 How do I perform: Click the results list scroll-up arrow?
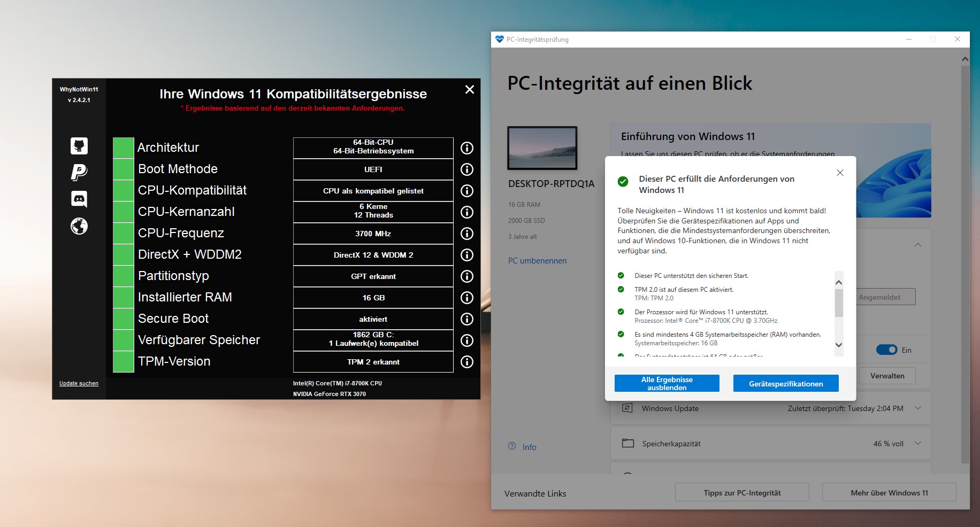[x=839, y=282]
